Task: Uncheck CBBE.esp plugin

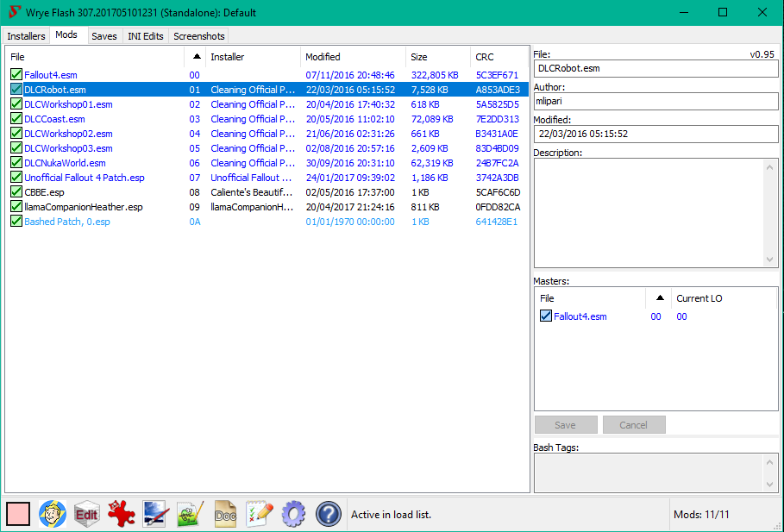Action: click(16, 192)
